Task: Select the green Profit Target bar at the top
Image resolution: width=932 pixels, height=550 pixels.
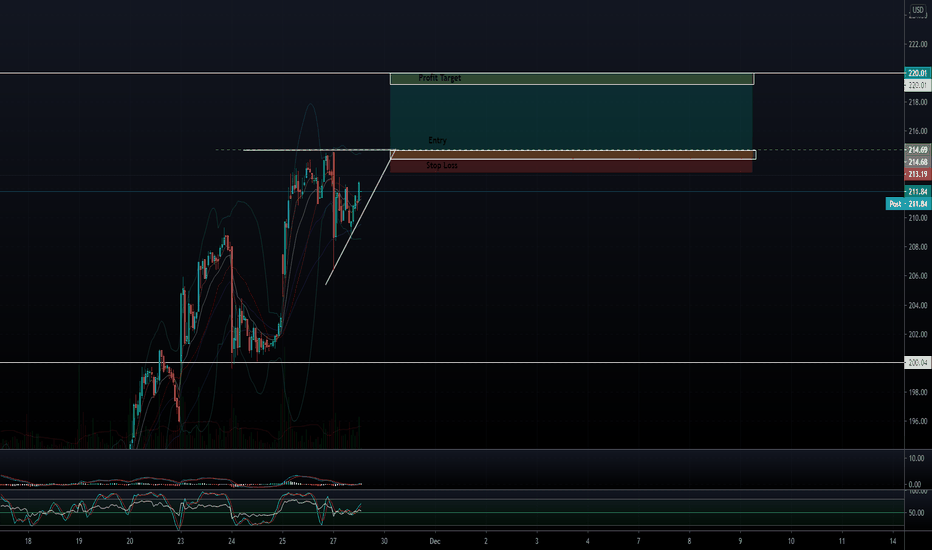Action: click(572, 78)
